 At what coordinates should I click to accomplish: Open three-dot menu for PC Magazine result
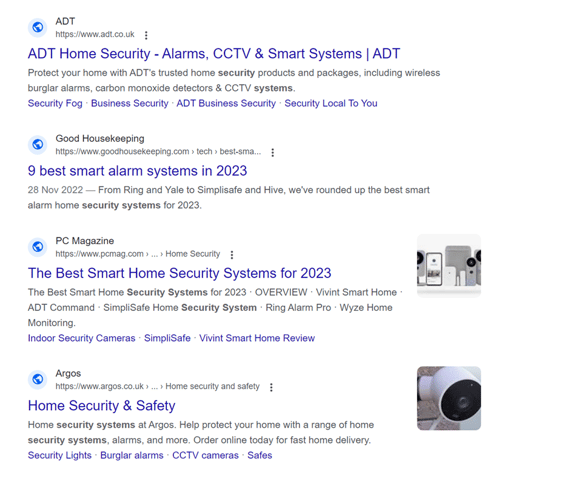232,255
